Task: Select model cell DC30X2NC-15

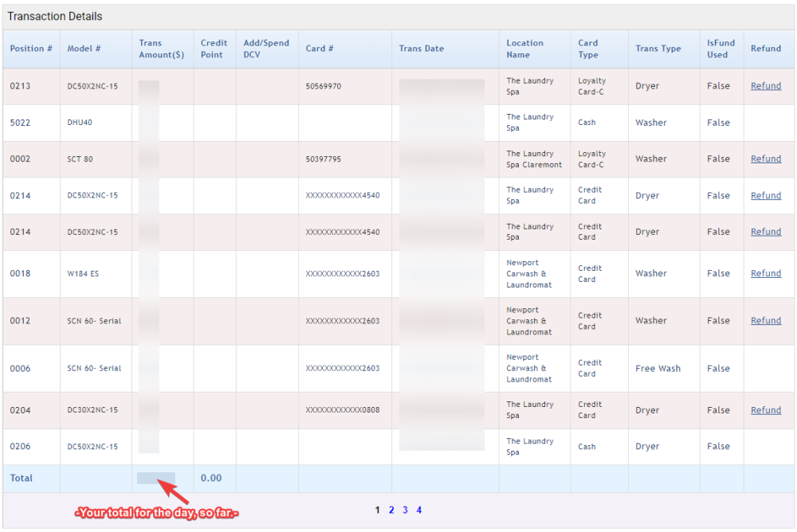Action: tap(92, 410)
